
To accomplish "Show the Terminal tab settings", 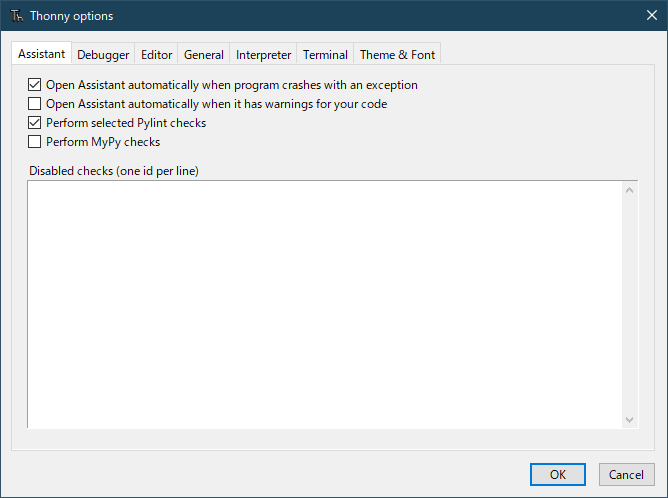I will pyautogui.click(x=325, y=55).
